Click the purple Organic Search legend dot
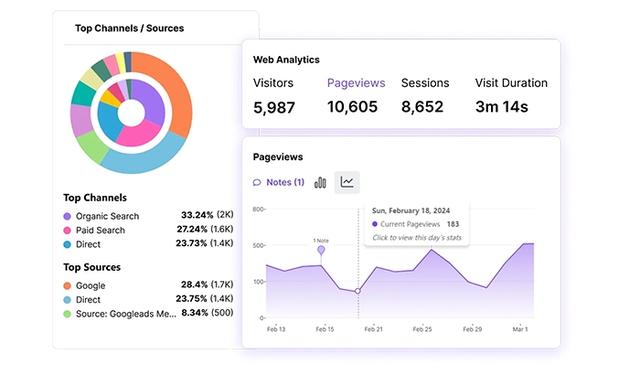Screen dimensions: 640x366 pos(67,216)
